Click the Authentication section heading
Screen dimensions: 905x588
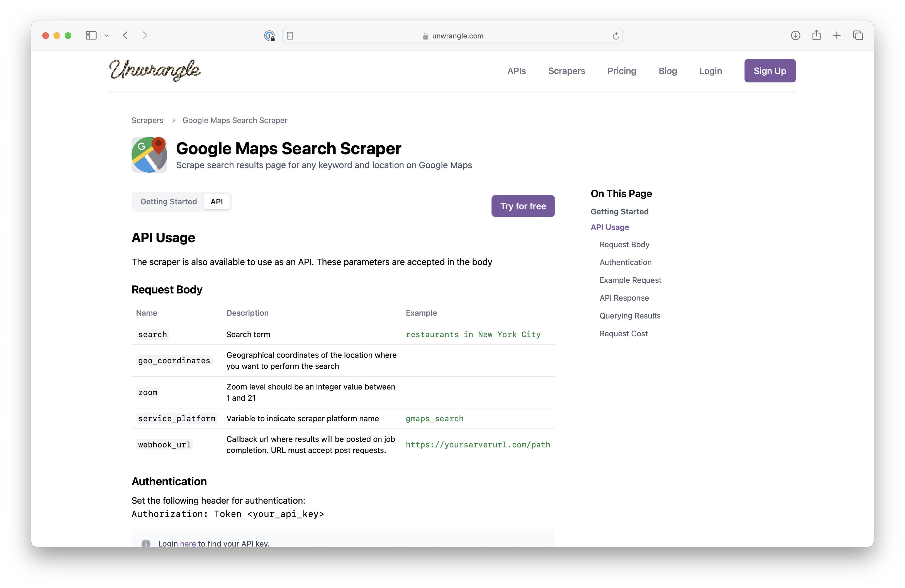[169, 482]
